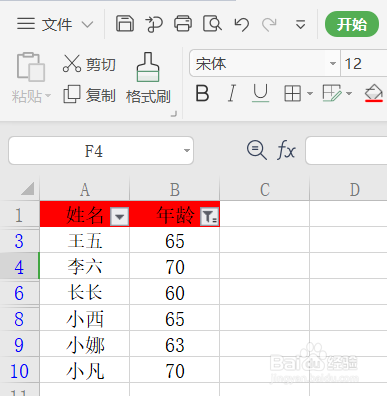Click the 剪切 cut button

click(x=89, y=64)
